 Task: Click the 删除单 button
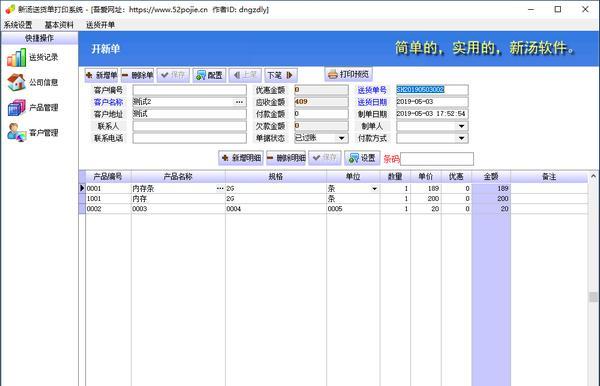[137, 75]
